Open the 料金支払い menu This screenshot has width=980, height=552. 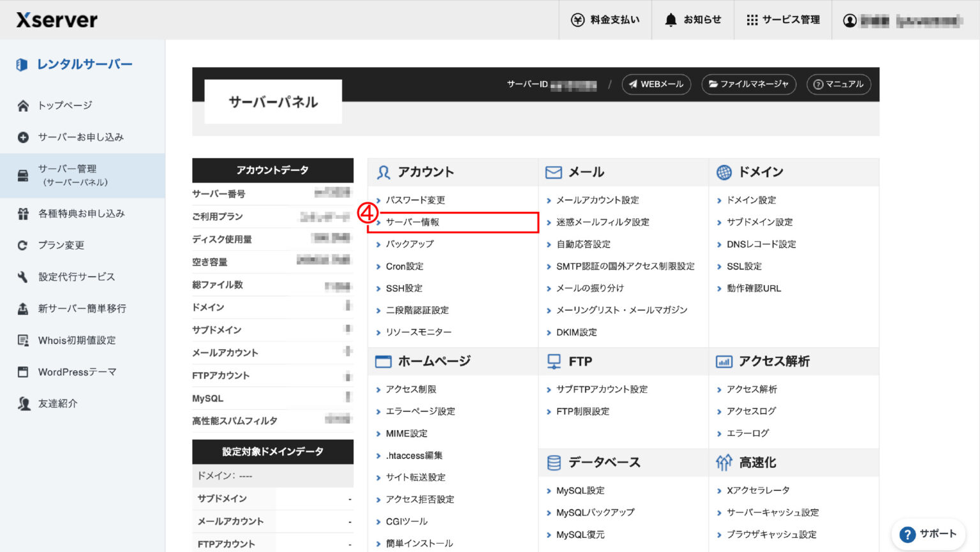point(604,19)
